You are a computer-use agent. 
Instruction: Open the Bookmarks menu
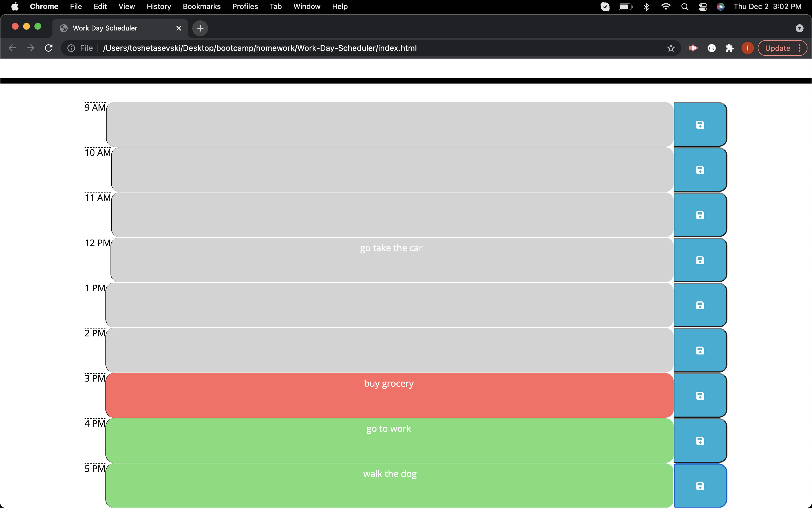click(x=202, y=6)
